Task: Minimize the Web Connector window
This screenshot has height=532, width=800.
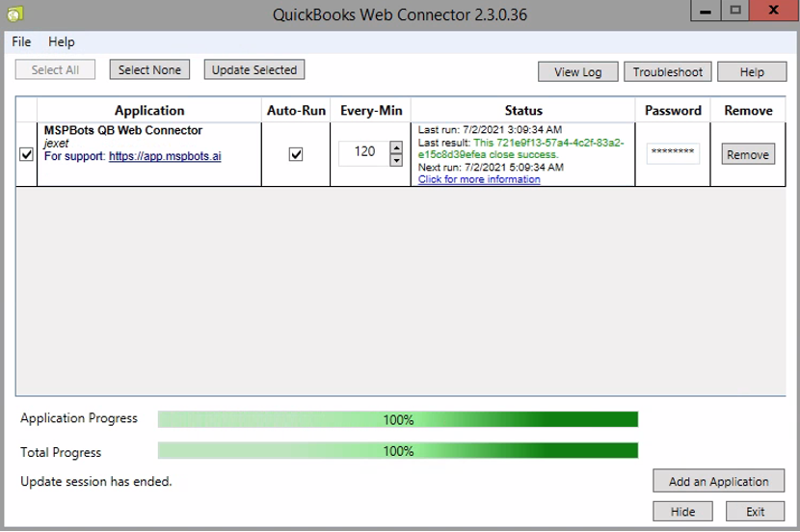Action: (x=706, y=11)
